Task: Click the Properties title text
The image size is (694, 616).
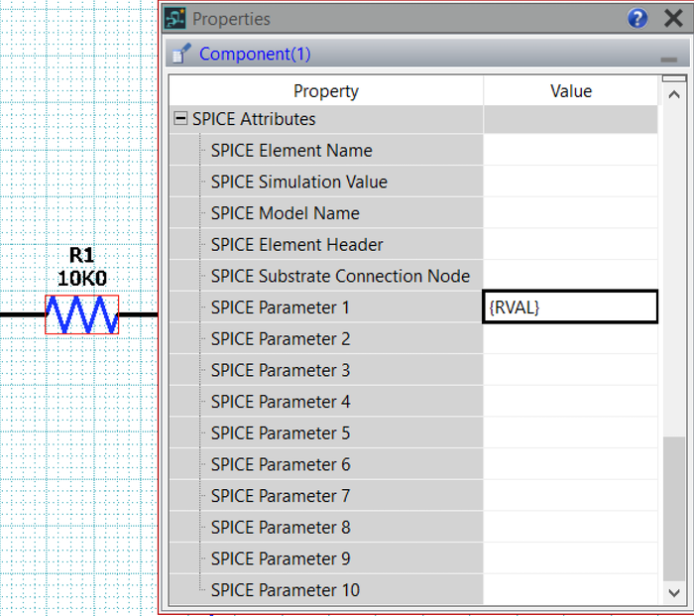Action: pyautogui.click(x=231, y=19)
